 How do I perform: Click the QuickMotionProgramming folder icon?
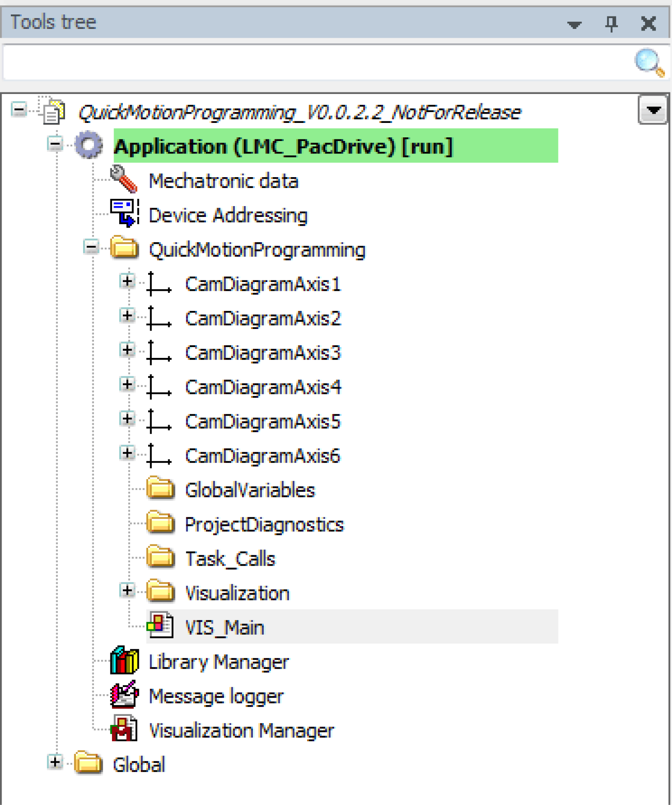(x=124, y=247)
